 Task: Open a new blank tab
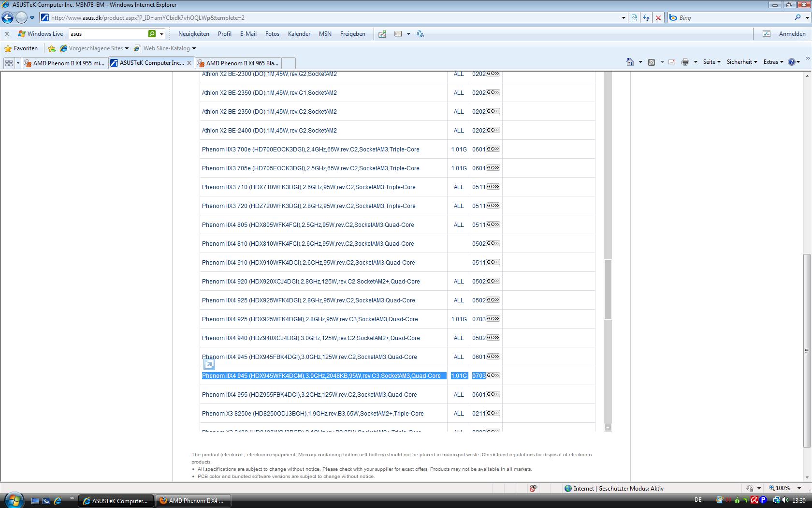tap(288, 63)
